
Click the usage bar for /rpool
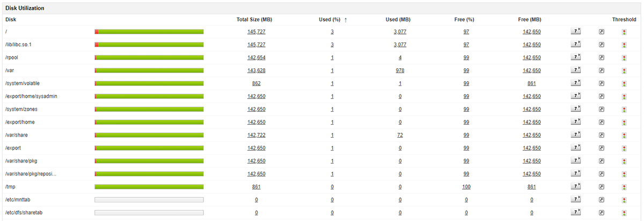pyautogui.click(x=149, y=58)
